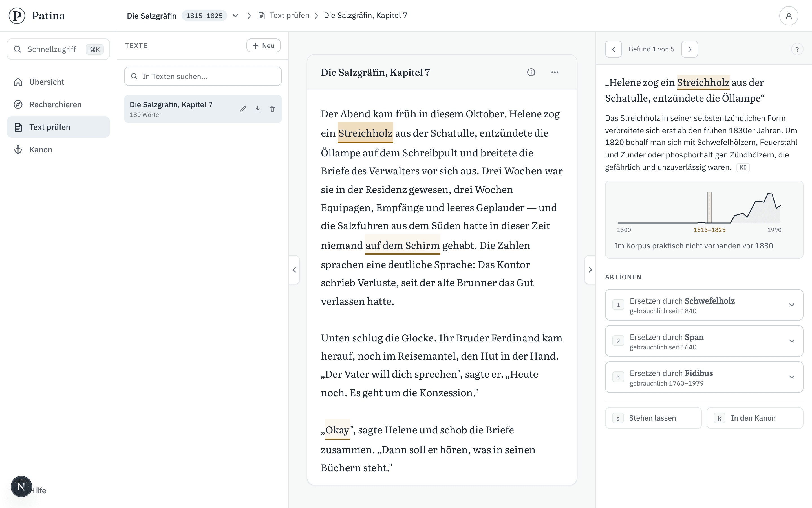
Task: Open the user account avatar menu
Action: (789, 16)
